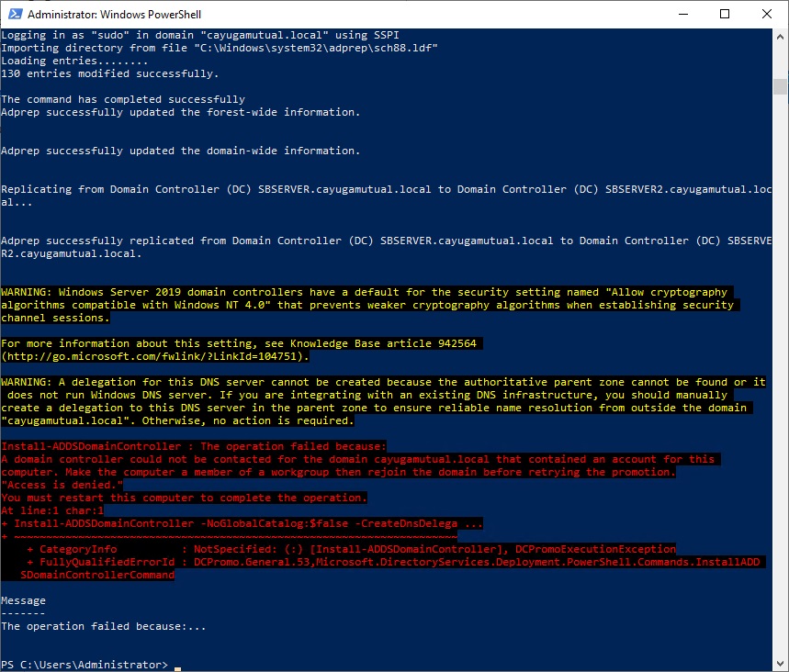Viewport: 789px width, 672px height.
Task: Click the 'Message' column header text
Action: [23, 600]
